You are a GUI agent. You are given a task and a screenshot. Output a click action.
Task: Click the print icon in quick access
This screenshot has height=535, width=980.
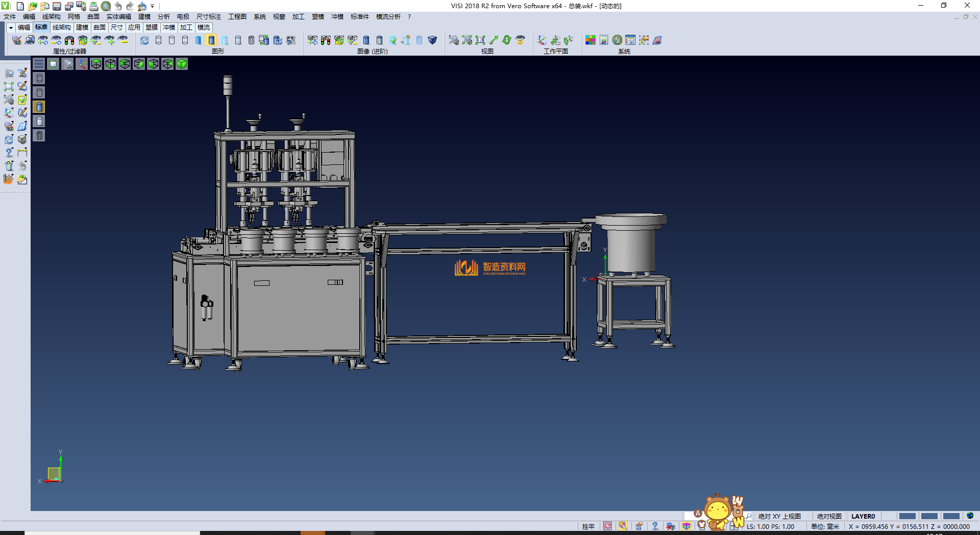pos(94,6)
